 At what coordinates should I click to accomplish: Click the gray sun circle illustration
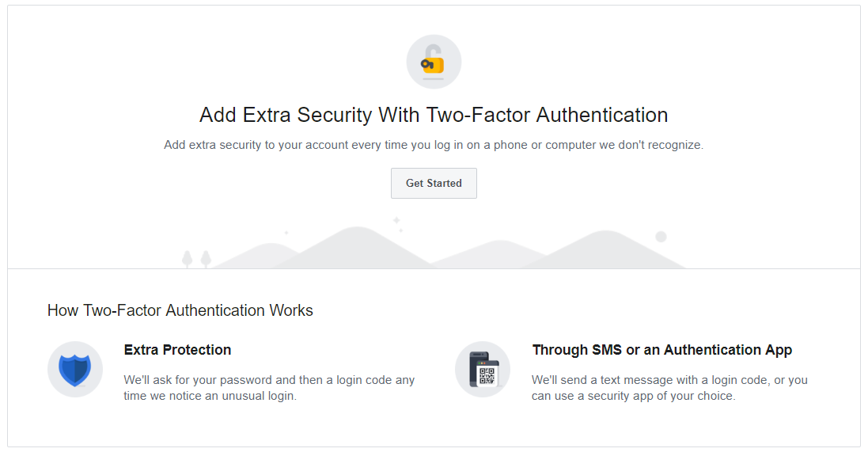(661, 237)
